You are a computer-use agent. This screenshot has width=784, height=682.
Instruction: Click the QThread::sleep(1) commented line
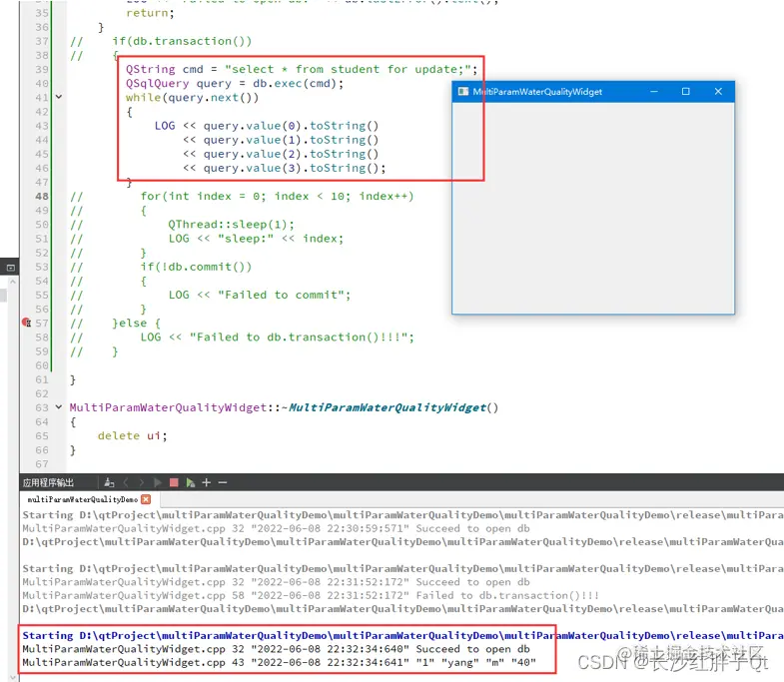(x=231, y=225)
